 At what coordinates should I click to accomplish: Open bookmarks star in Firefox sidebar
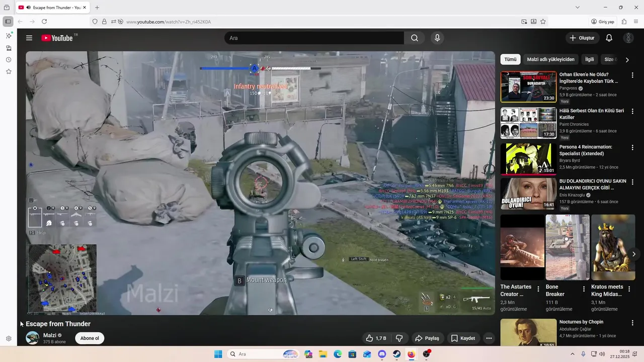pyautogui.click(x=9, y=72)
